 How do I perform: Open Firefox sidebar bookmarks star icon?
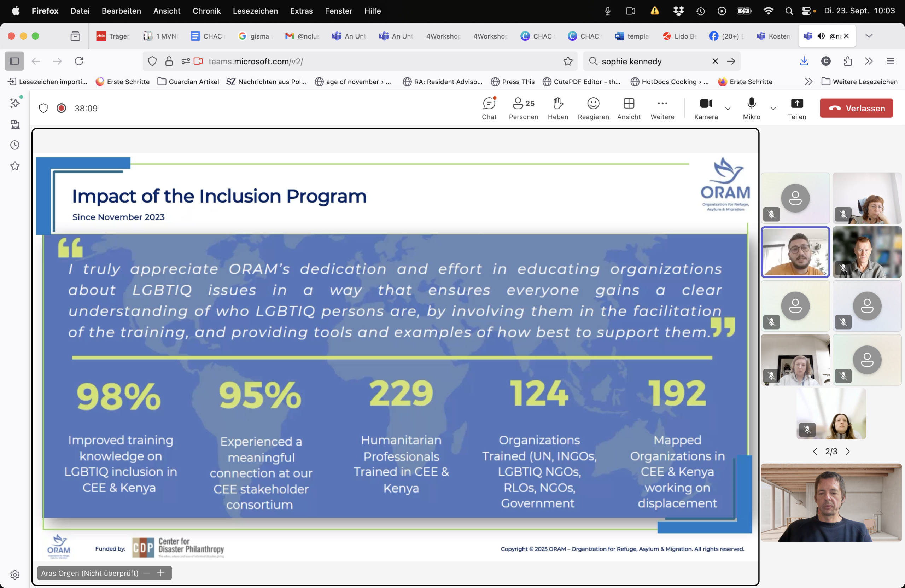coord(15,166)
